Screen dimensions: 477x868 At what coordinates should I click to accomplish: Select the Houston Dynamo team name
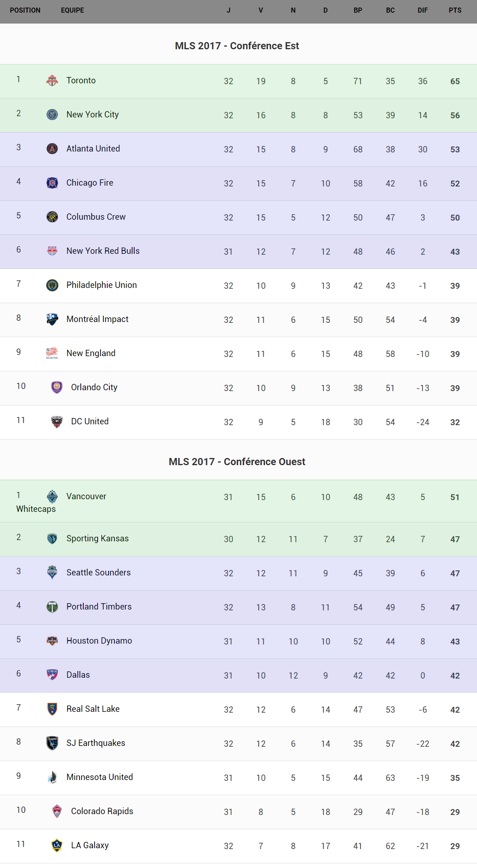[99, 641]
